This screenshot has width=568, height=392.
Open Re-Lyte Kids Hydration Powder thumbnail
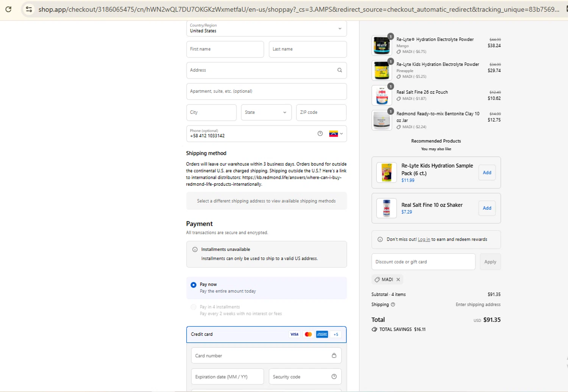[x=382, y=70]
